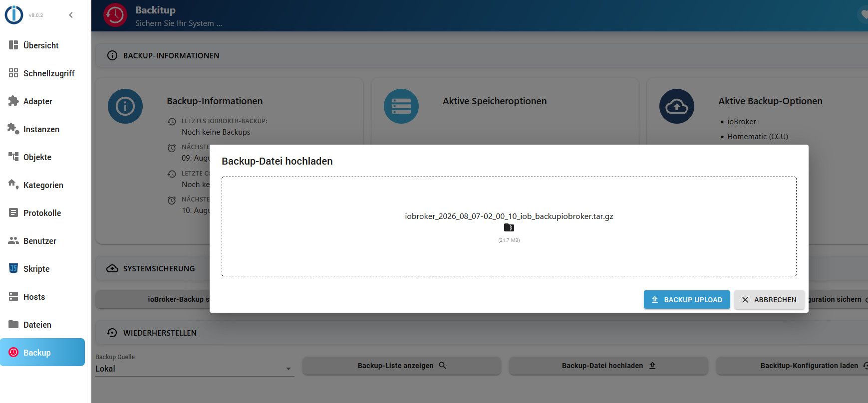868x403 pixels.
Task: Click the BACKUP UPLOAD button
Action: [687, 300]
